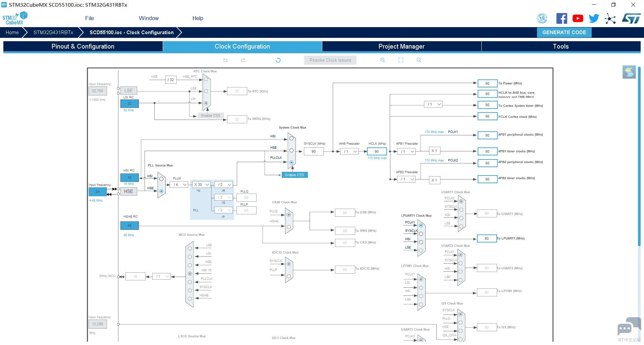Open the ST Facebook page icon
This screenshot has width=644, height=345.
pos(561,18)
